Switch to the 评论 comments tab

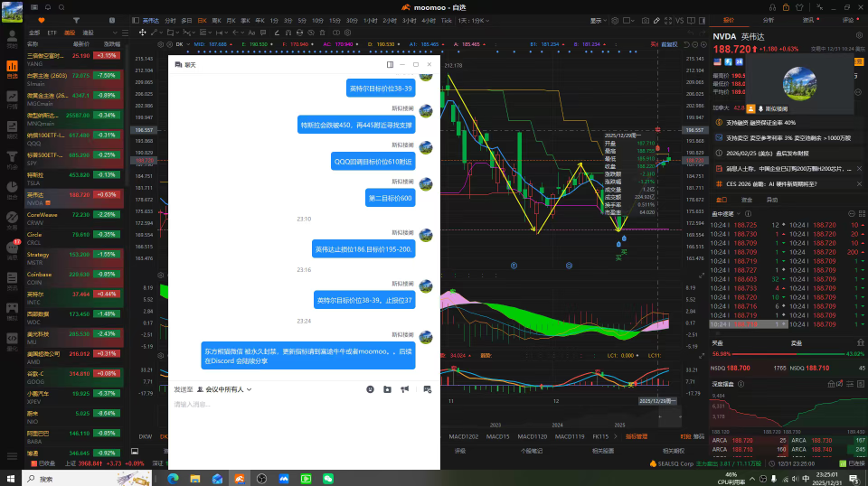(x=848, y=20)
